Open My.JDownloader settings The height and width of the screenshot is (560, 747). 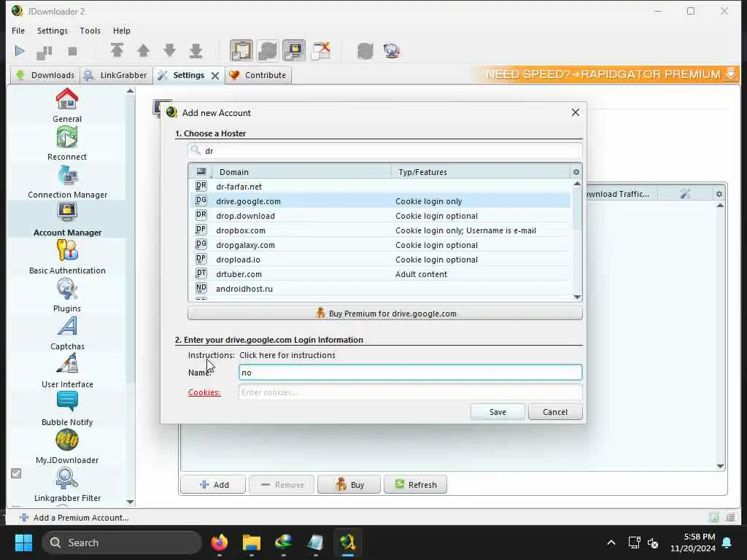pyautogui.click(x=67, y=447)
